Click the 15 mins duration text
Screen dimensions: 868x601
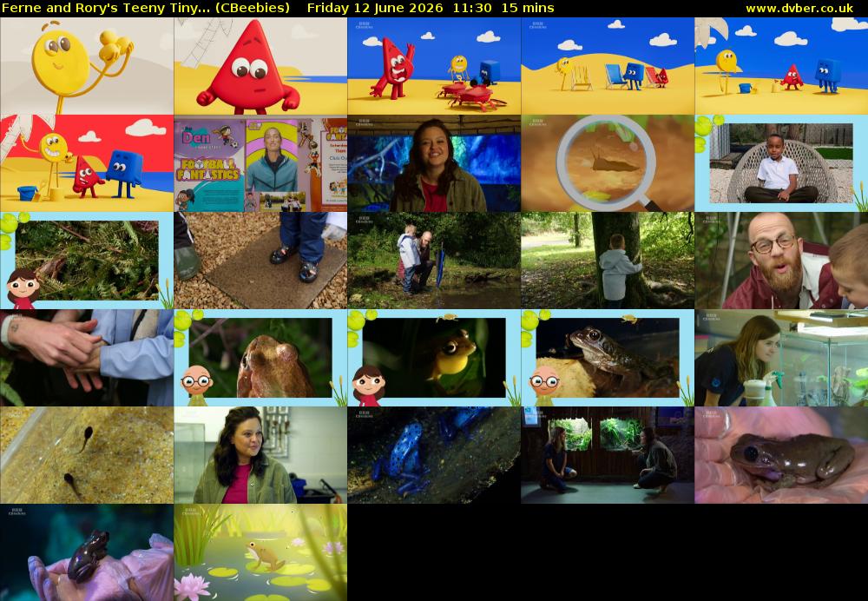(x=528, y=8)
